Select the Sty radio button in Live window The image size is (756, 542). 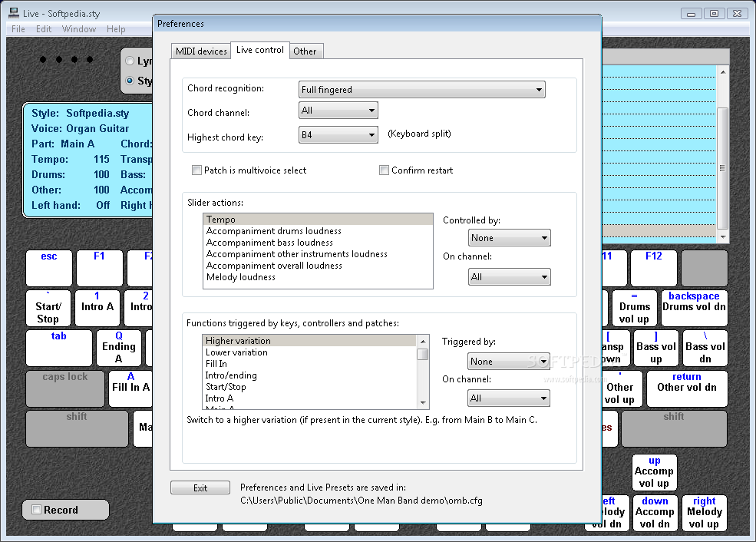pos(129,81)
